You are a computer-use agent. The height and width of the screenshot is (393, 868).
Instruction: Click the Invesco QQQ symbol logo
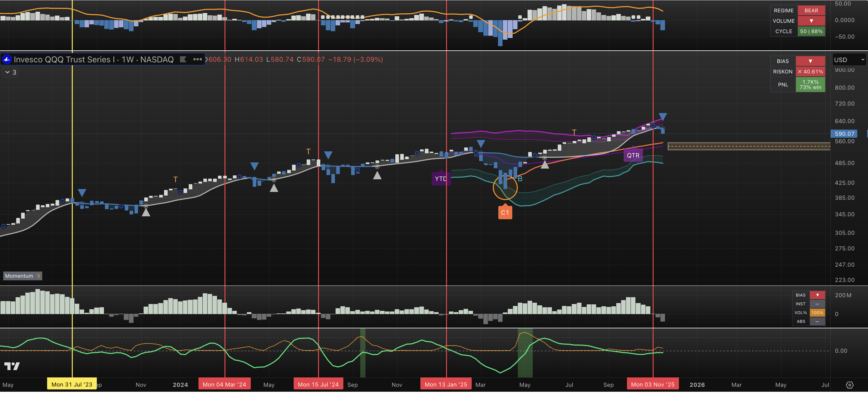pyautogui.click(x=7, y=59)
